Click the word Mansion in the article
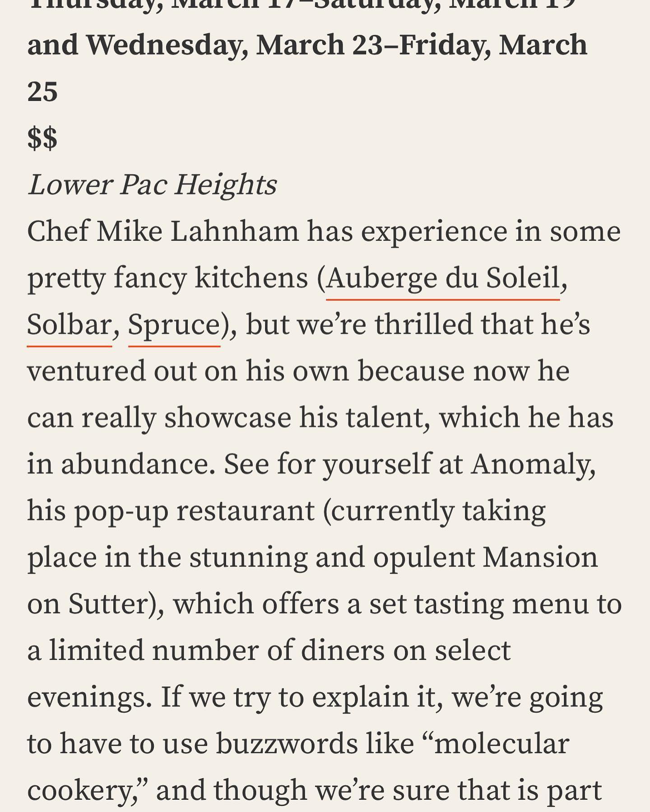 point(540,558)
